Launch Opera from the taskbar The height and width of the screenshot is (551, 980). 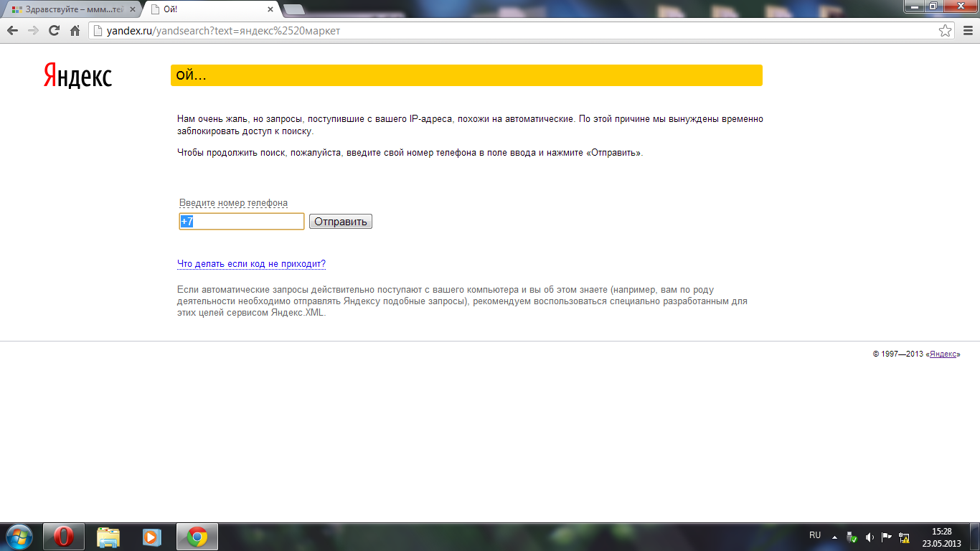click(x=64, y=537)
